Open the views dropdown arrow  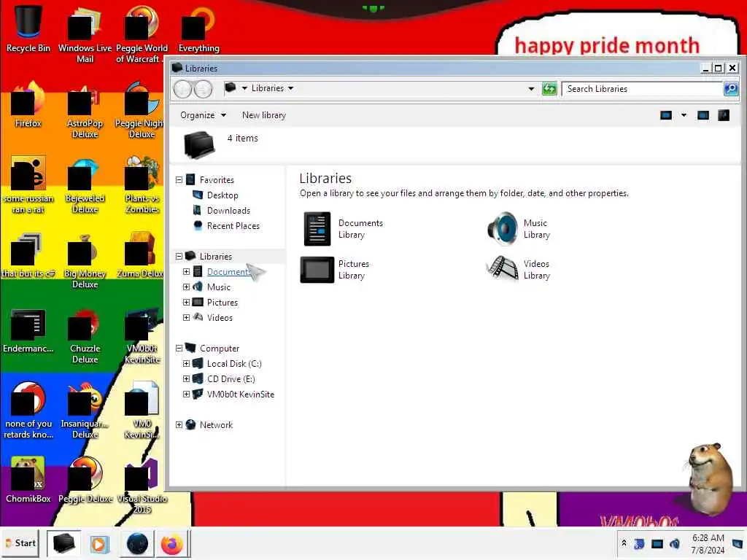(x=684, y=115)
